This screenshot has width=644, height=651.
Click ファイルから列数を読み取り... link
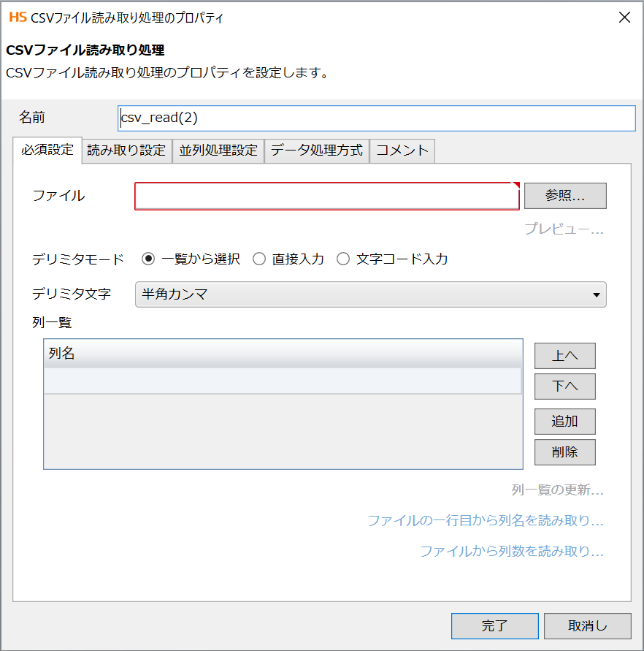512,552
